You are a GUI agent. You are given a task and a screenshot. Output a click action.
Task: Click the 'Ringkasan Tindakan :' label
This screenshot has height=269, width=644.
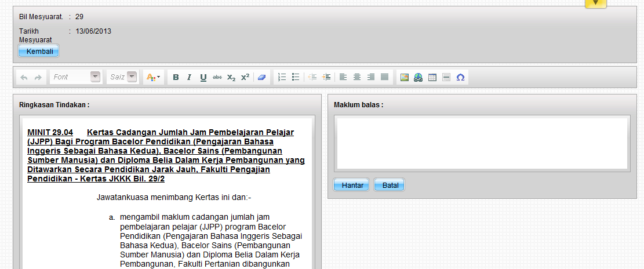(x=54, y=105)
